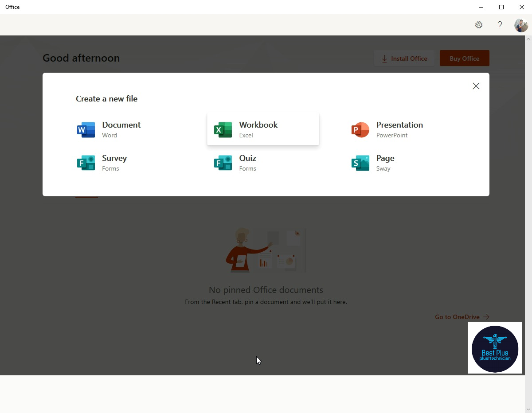This screenshot has height=413, width=532.
Task: Click the download arrow icon in Install Office
Action: coord(384,58)
